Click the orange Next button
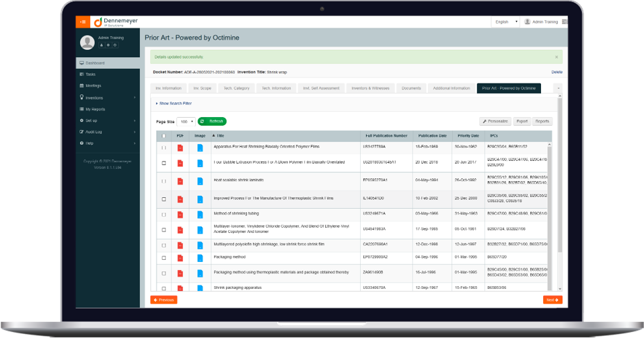Viewport: 644px width, 338px height. click(552, 300)
